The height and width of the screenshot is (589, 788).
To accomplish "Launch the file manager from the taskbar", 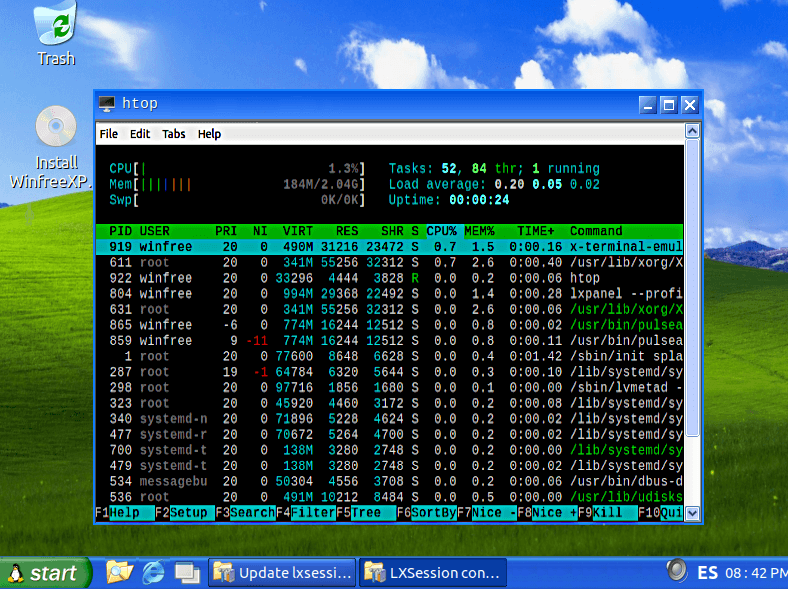I will pyautogui.click(x=119, y=572).
